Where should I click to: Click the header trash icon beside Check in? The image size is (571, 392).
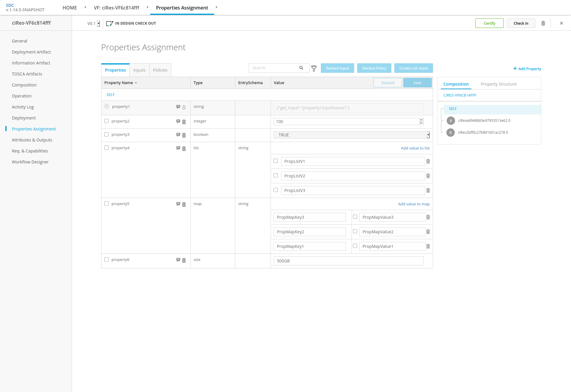tap(543, 23)
